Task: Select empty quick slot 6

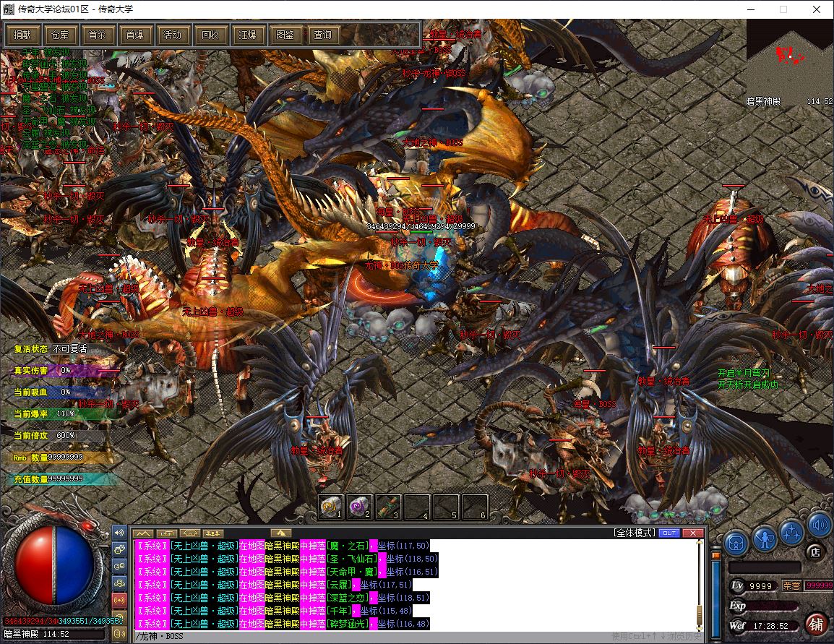Action: click(474, 507)
